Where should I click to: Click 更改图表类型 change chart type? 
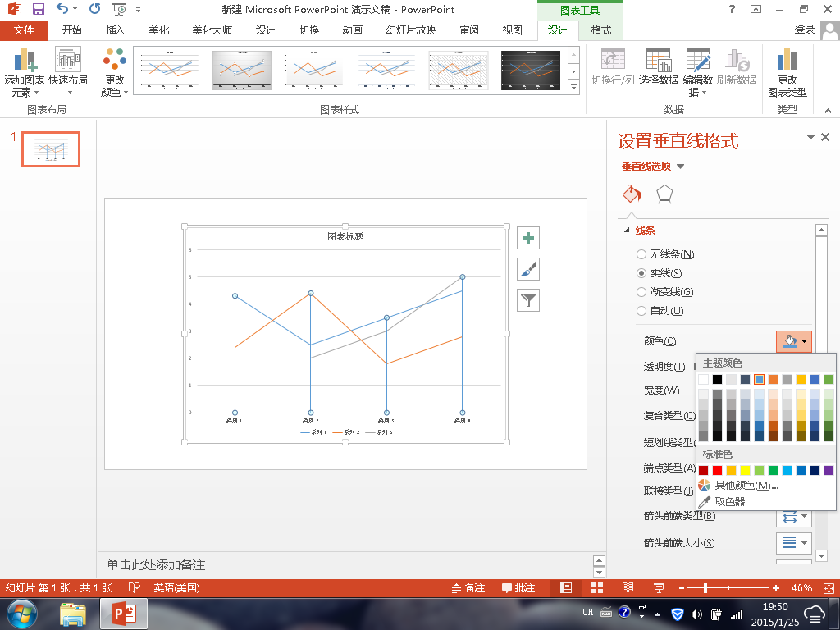coord(787,72)
